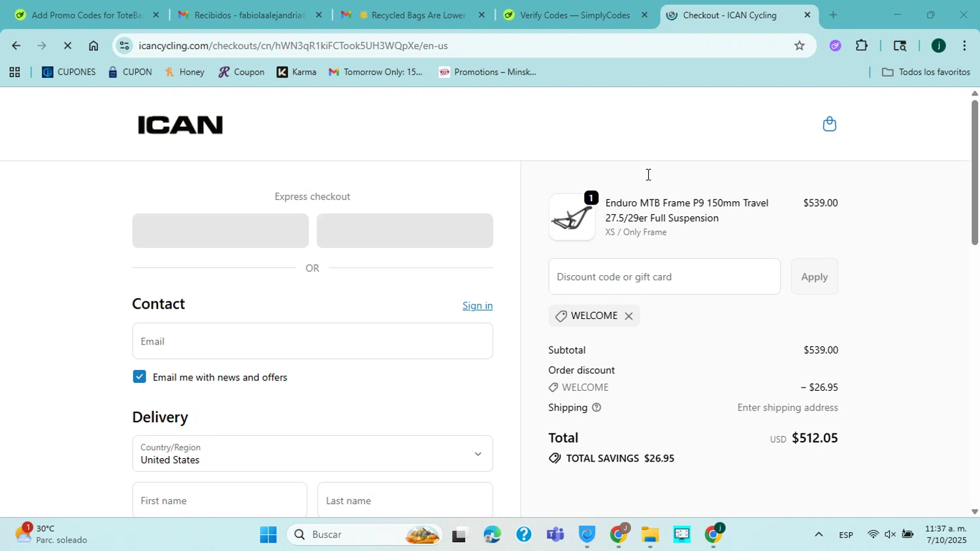Screen dimensions: 980x551
Task: Open a new browser tab
Action: 833,15
